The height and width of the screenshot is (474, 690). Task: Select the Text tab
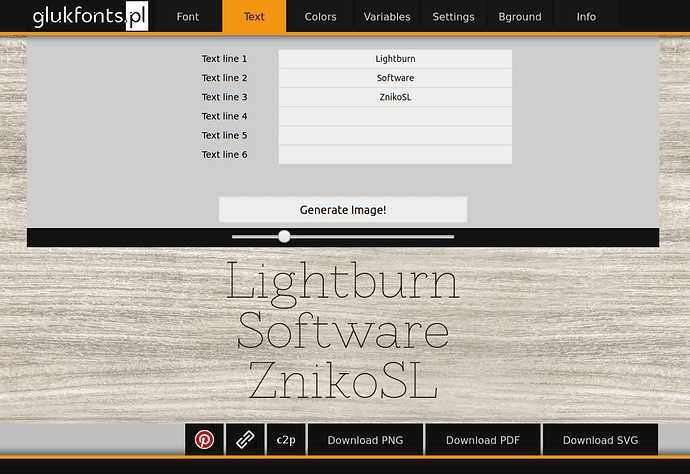click(254, 16)
